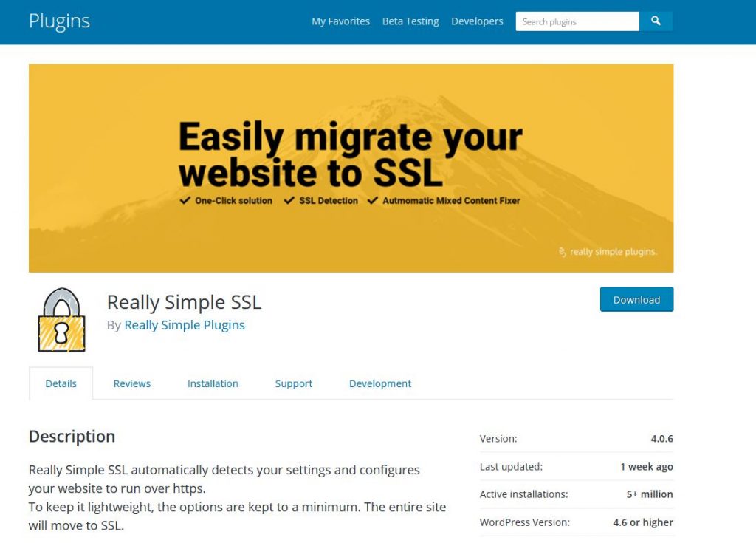Open the My Favorites menu
Image resolution: width=756 pixels, height=543 pixels.
[340, 21]
